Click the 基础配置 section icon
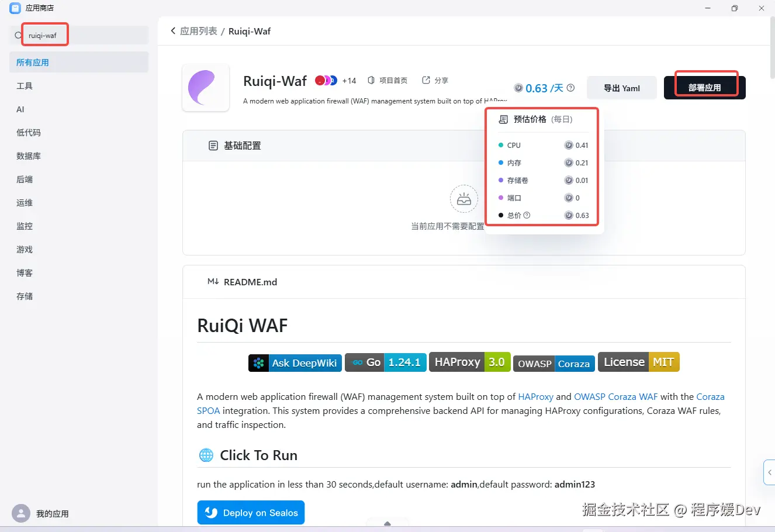The width and height of the screenshot is (775, 532). pyautogui.click(x=213, y=146)
